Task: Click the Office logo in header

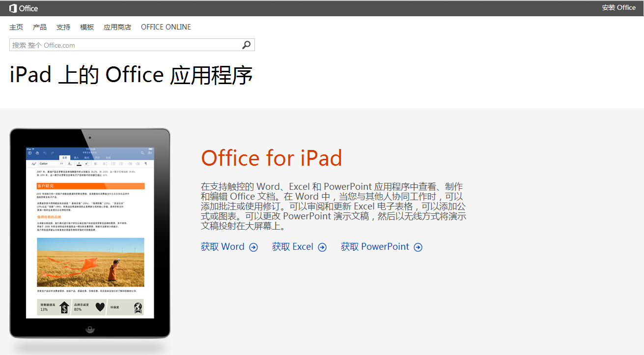Action: [x=24, y=8]
